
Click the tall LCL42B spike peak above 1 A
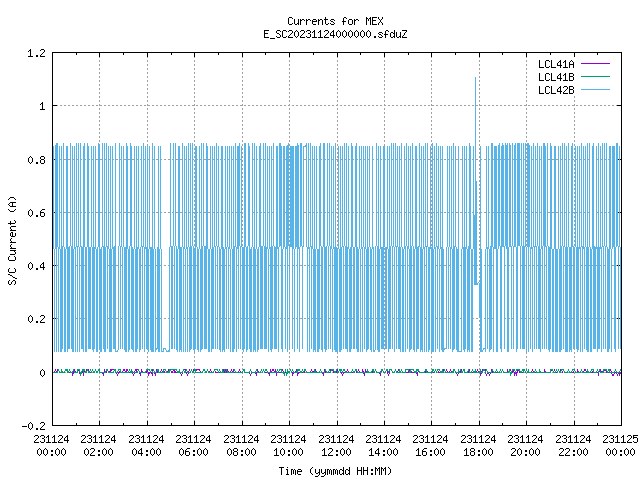[x=476, y=78]
